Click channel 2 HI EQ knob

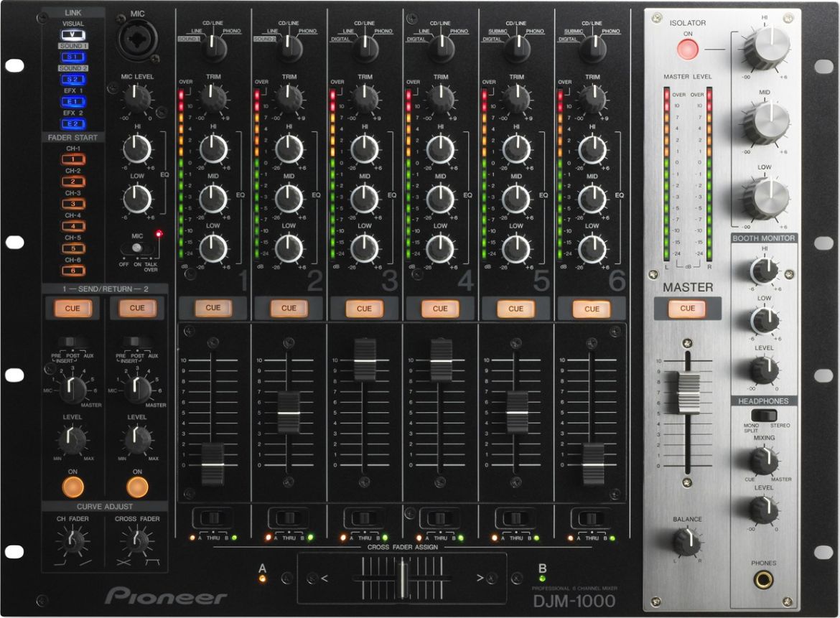click(x=289, y=149)
